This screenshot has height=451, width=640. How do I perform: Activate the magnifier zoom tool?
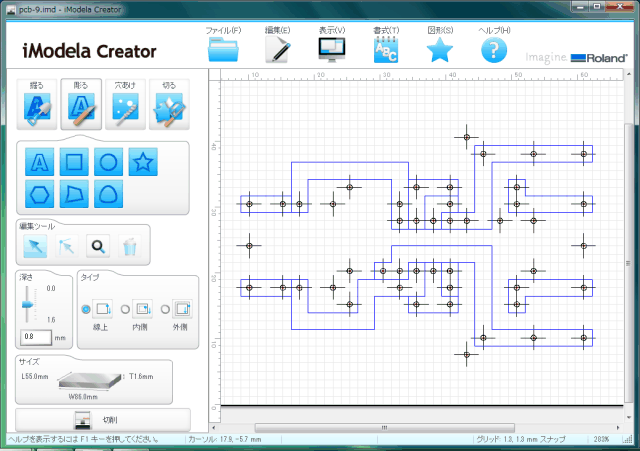pyautogui.click(x=98, y=247)
